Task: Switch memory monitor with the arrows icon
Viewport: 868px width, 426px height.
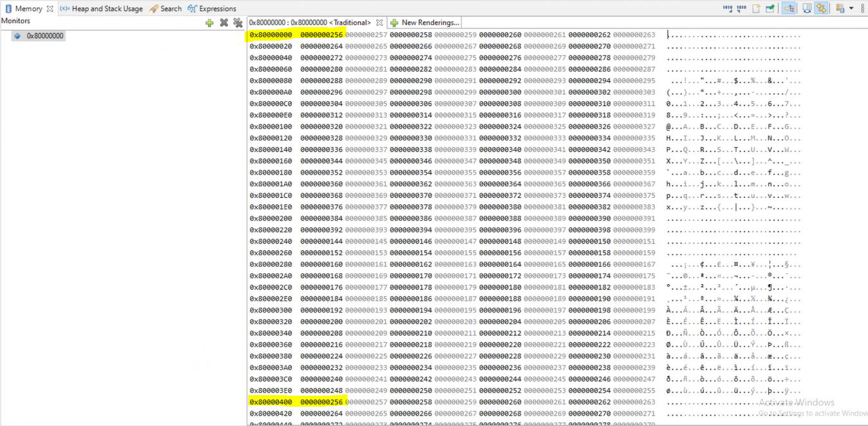Action: pyautogui.click(x=822, y=8)
